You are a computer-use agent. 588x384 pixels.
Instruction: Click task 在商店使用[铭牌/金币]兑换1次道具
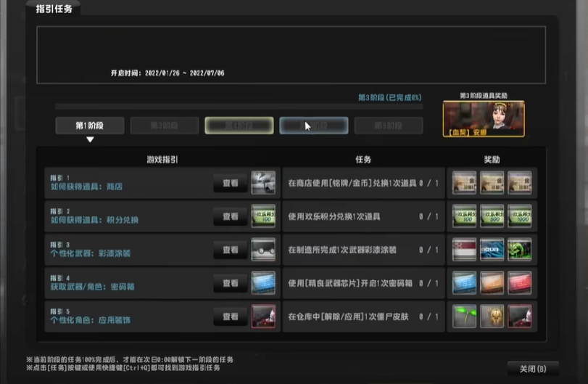[x=352, y=183]
